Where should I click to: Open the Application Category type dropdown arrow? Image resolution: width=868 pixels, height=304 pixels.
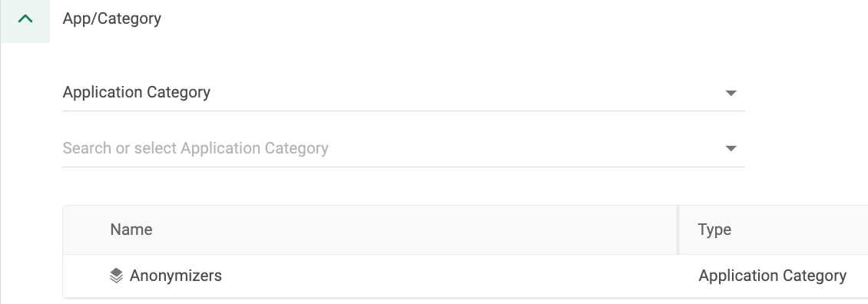[731, 92]
